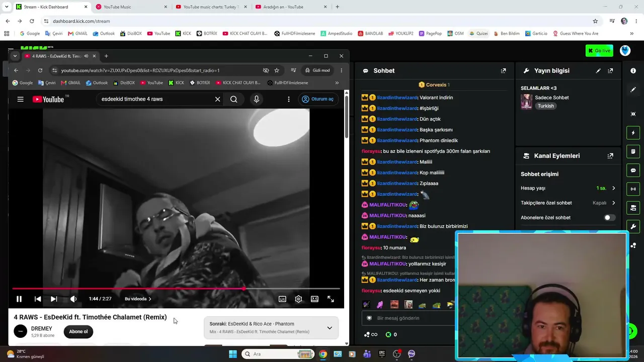Viewport: 644px width, 362px height.
Task: Clear the YouTube search box text
Action: click(x=218, y=99)
